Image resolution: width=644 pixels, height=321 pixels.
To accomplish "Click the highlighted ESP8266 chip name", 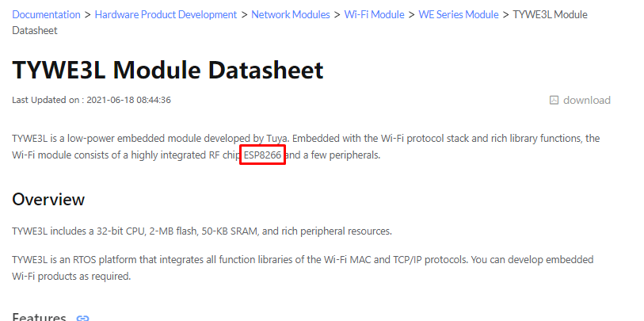I will click(x=262, y=155).
